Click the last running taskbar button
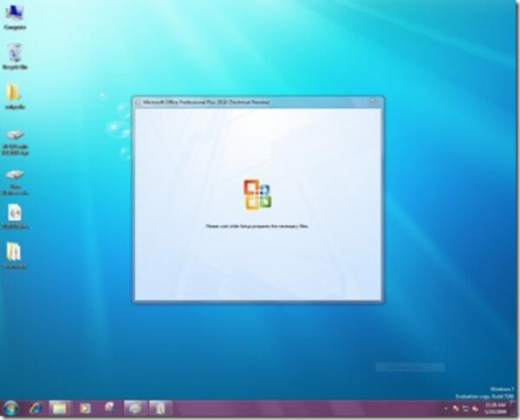 coord(159,408)
